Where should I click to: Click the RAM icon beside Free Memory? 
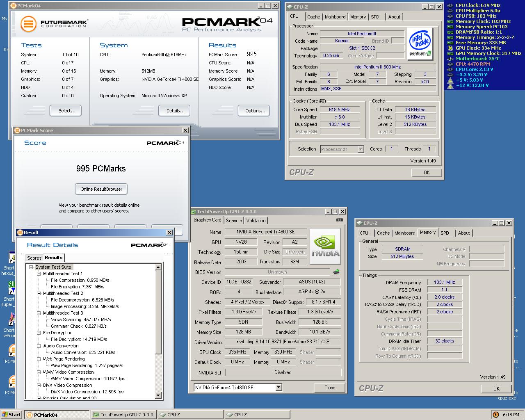[x=450, y=43]
